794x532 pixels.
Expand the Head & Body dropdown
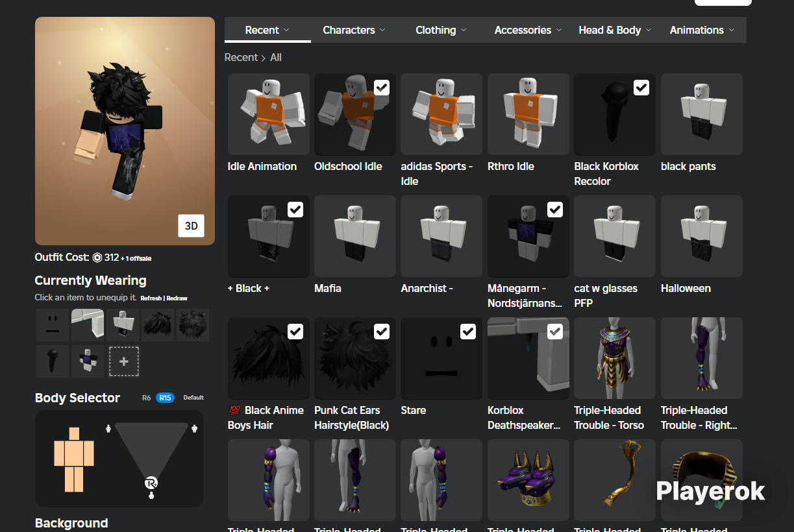click(615, 30)
